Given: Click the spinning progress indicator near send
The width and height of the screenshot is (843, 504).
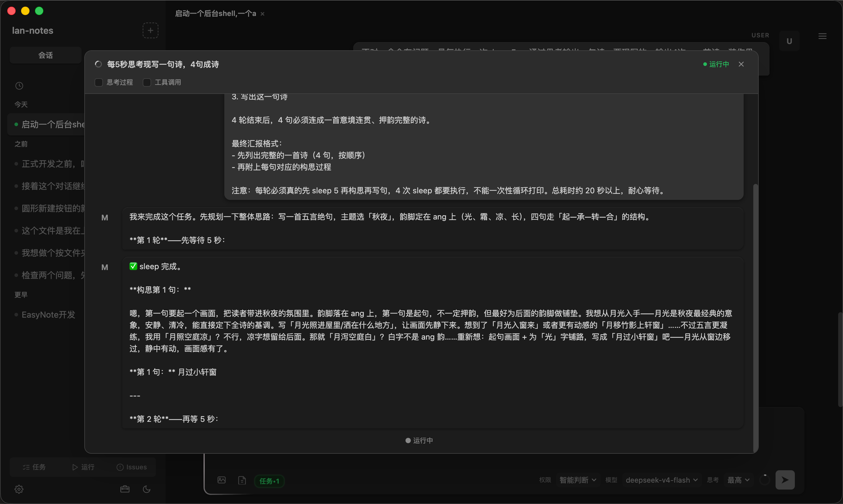Looking at the screenshot, I should pos(765,480).
